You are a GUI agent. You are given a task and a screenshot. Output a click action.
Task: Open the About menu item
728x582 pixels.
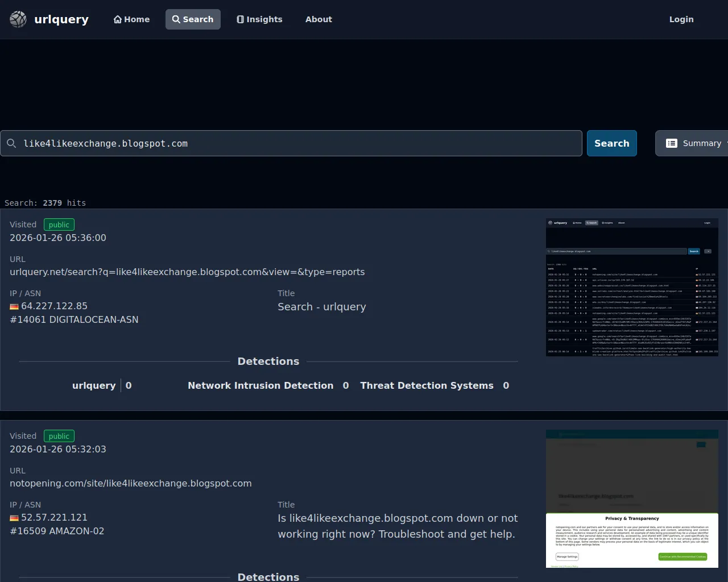point(318,19)
